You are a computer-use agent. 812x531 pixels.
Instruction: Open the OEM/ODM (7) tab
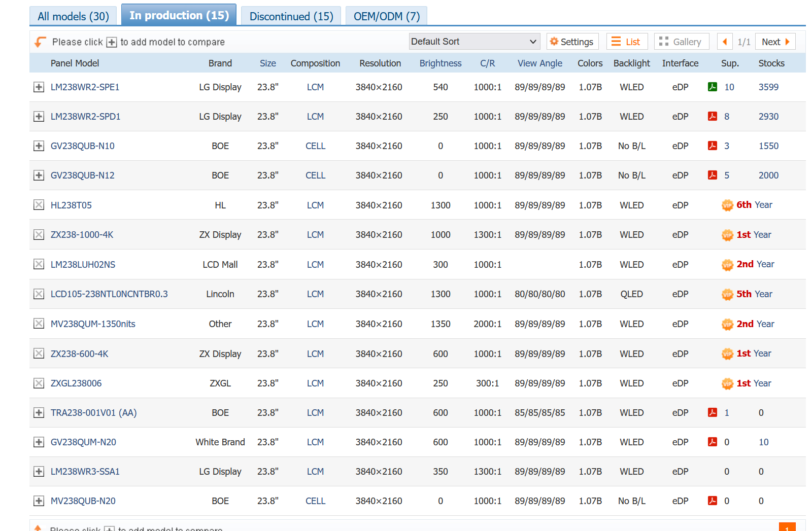(387, 16)
